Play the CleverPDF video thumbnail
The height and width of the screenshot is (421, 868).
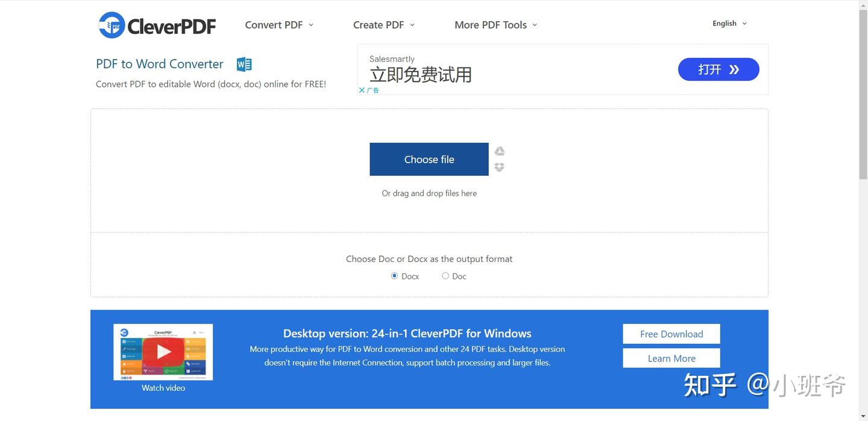coord(163,352)
